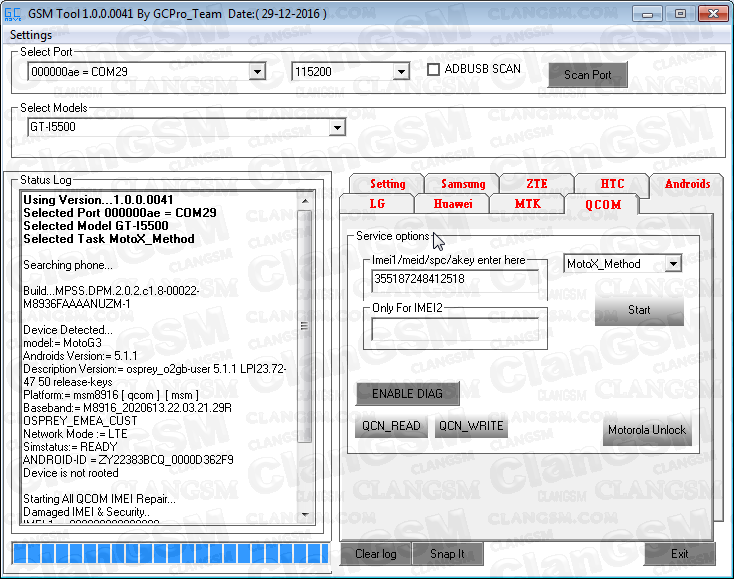Click 'Selected Task MotoX_Method' log line

[x=109, y=239]
